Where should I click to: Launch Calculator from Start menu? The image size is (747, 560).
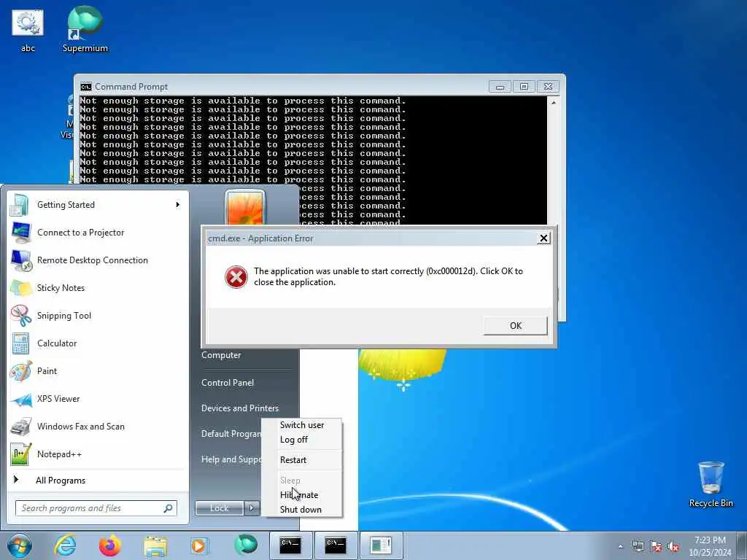tap(98, 343)
